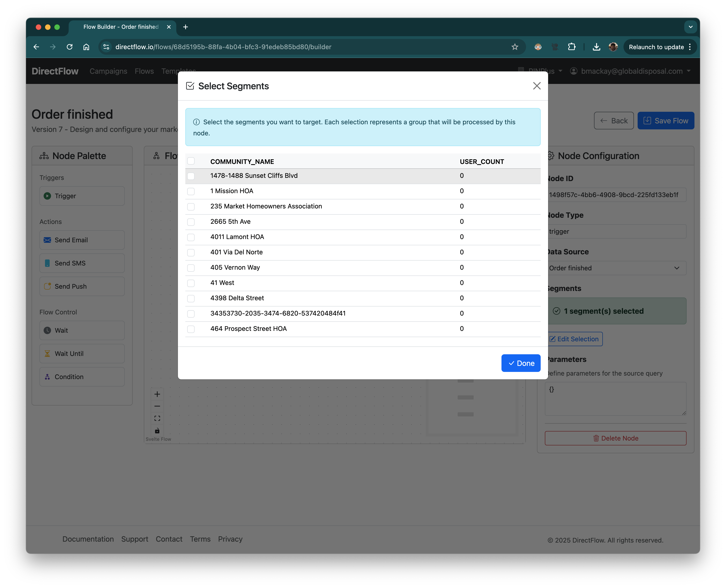Image resolution: width=726 pixels, height=588 pixels.
Task: Check the select-all header checkbox
Action: pos(191,161)
